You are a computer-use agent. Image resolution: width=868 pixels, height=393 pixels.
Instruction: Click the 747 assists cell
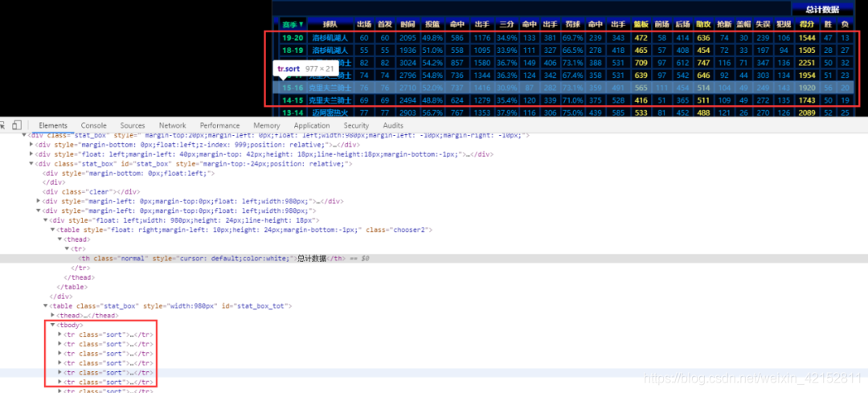tap(703, 63)
